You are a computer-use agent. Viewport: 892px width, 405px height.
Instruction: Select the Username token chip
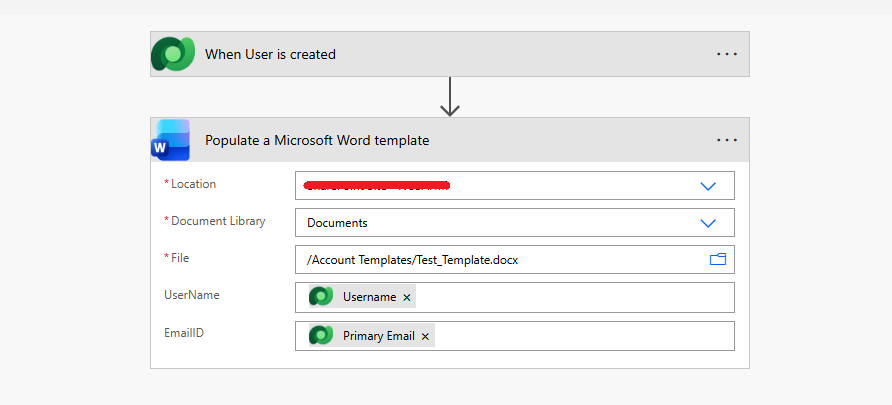(362, 296)
